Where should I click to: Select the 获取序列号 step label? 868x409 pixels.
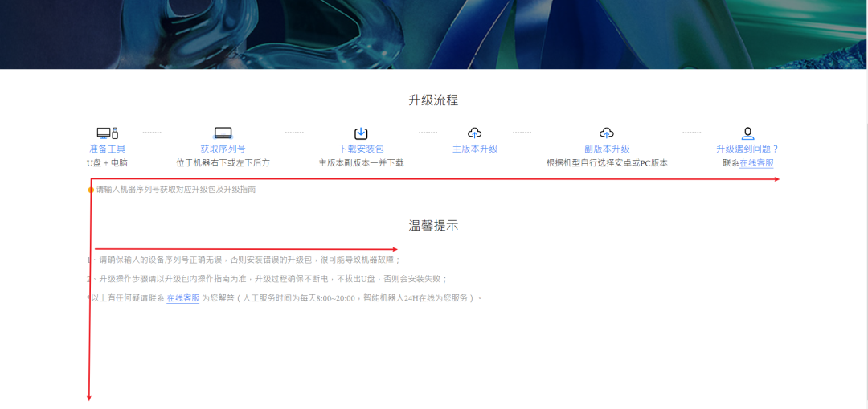[x=223, y=149]
